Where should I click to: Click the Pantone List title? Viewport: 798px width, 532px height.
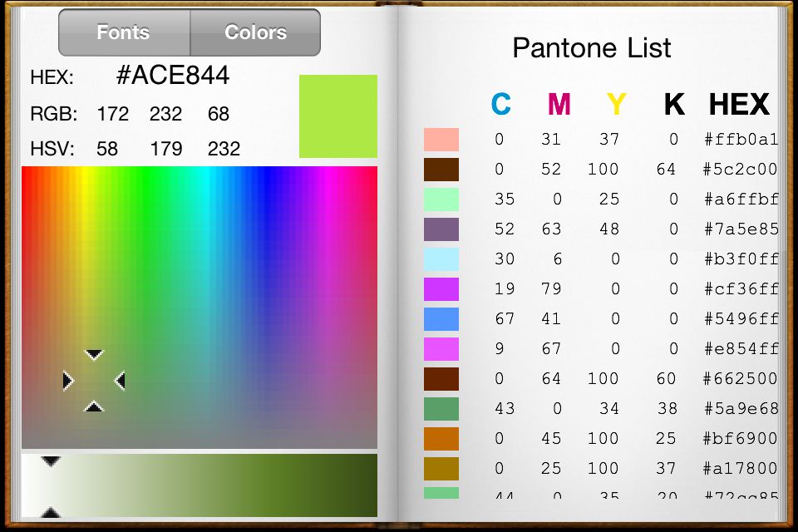click(591, 48)
